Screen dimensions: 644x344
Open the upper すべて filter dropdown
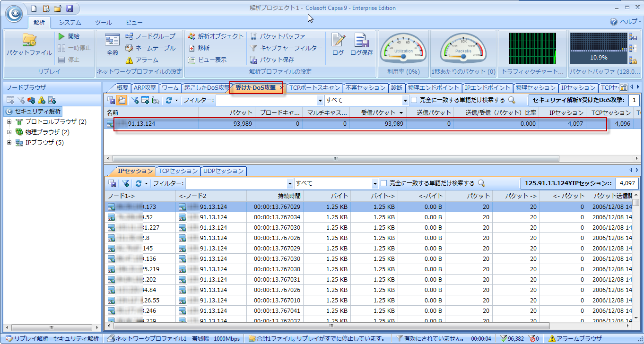405,100
